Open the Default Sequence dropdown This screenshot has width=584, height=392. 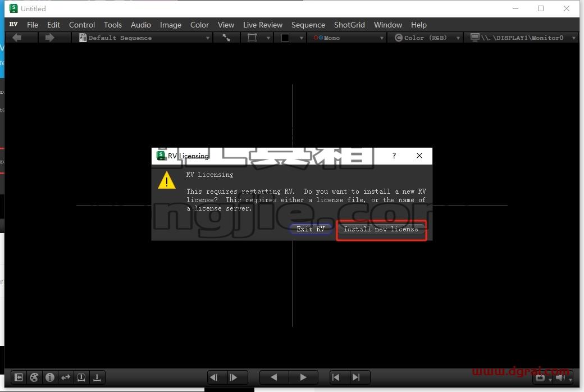tap(144, 38)
